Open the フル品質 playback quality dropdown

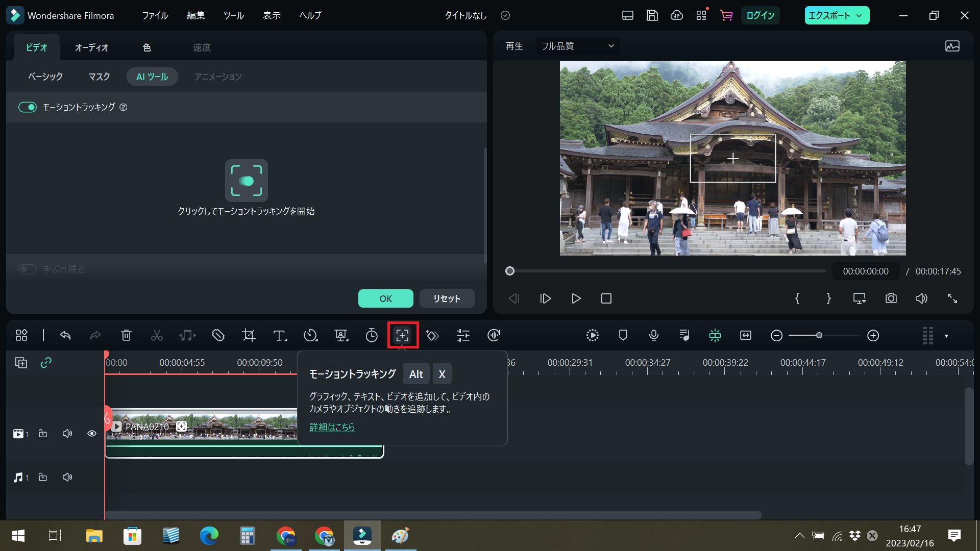pos(577,46)
